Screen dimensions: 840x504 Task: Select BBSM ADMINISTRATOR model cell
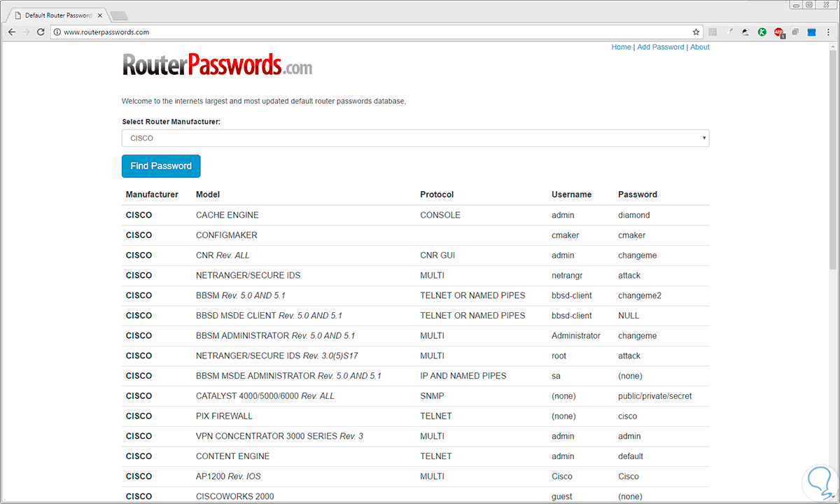(x=276, y=336)
